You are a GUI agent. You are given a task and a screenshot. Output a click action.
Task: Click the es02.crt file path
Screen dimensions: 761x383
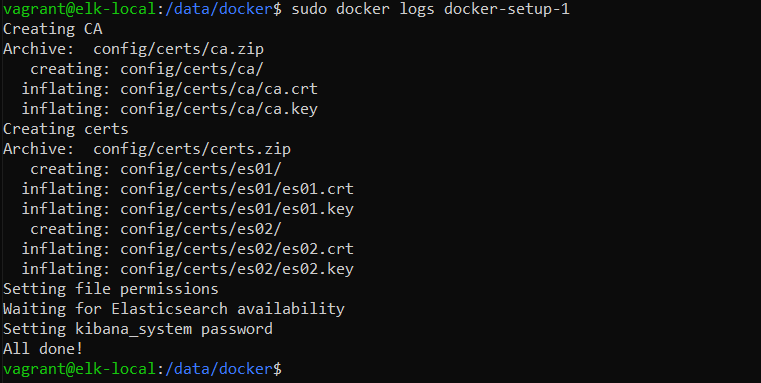[x=237, y=249]
